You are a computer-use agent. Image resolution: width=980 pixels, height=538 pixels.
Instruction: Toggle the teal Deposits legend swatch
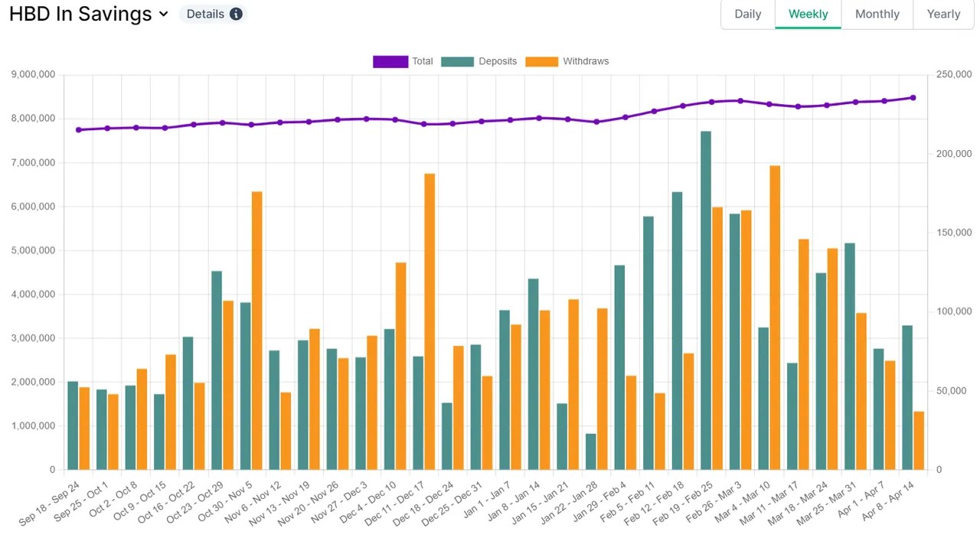(x=457, y=61)
